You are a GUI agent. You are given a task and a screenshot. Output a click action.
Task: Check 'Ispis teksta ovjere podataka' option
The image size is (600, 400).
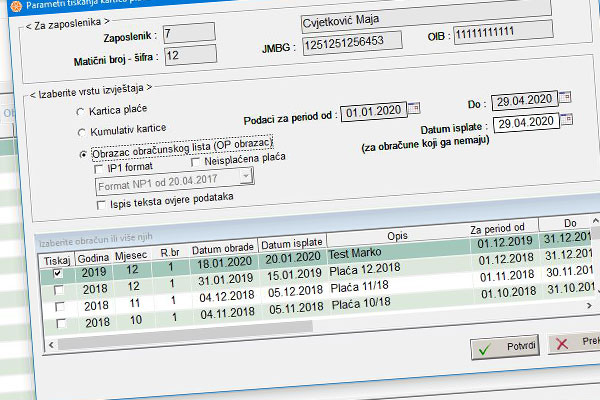(x=100, y=204)
